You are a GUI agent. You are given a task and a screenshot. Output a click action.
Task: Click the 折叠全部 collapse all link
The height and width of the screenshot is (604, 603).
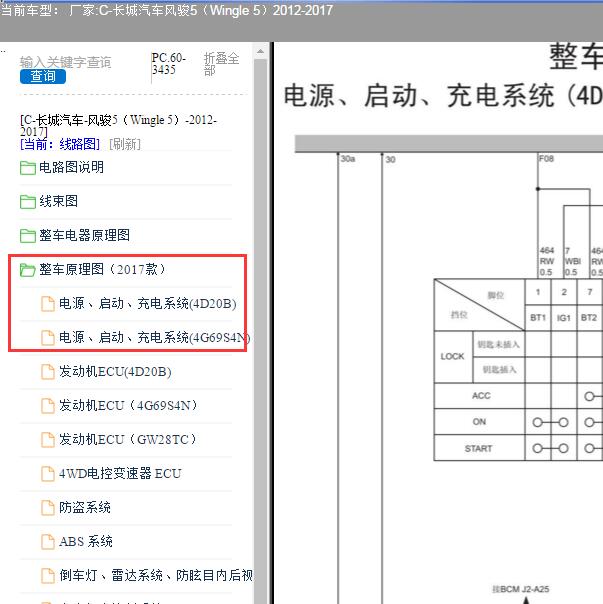(x=222, y=64)
